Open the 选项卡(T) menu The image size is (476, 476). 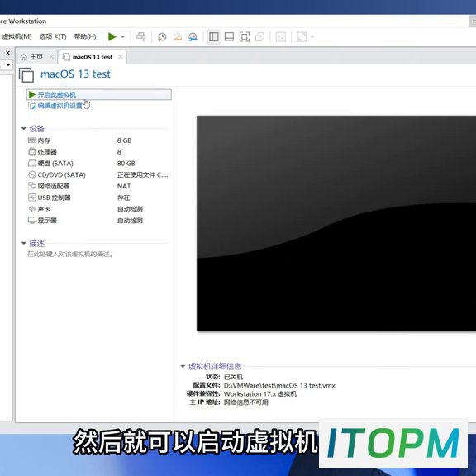pos(53,36)
